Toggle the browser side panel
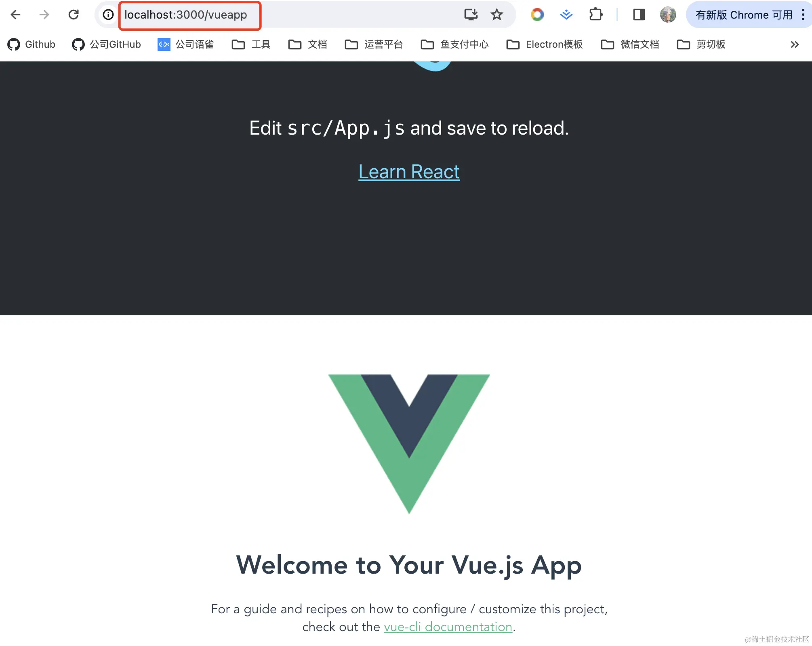This screenshot has height=646, width=812. 639,15
